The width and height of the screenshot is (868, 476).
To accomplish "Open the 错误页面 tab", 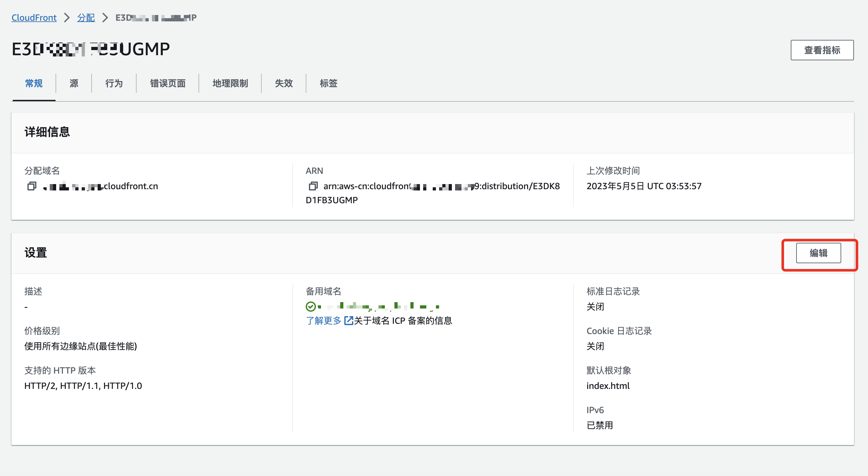I will pos(168,83).
